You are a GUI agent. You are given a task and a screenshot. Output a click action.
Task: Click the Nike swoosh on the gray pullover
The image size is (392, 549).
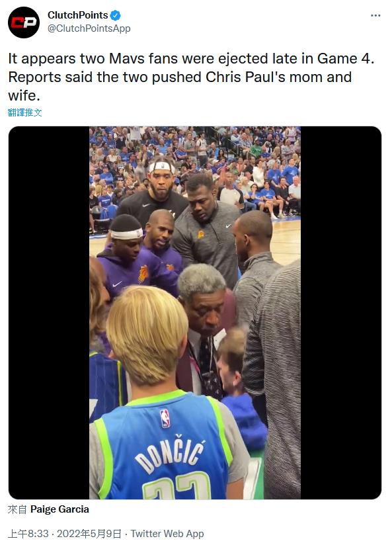(x=228, y=226)
